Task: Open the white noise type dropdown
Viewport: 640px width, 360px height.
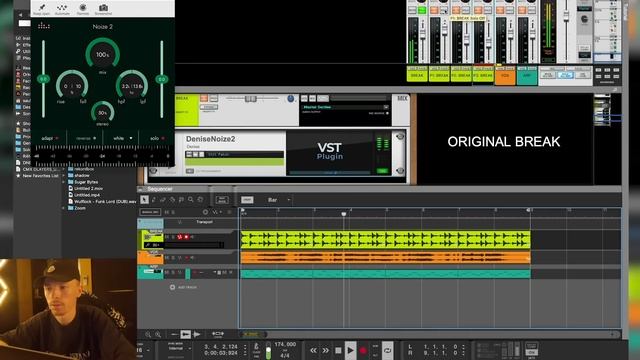Action: [122, 138]
